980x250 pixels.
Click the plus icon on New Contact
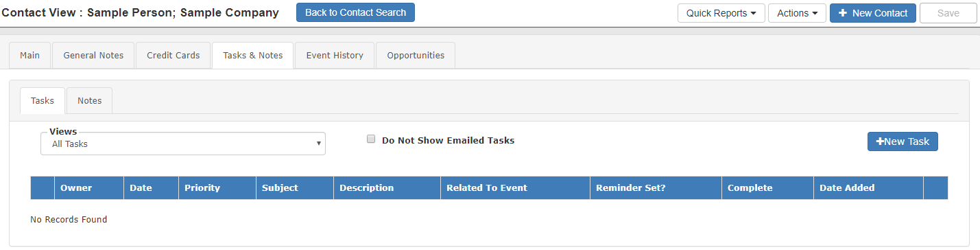point(843,13)
